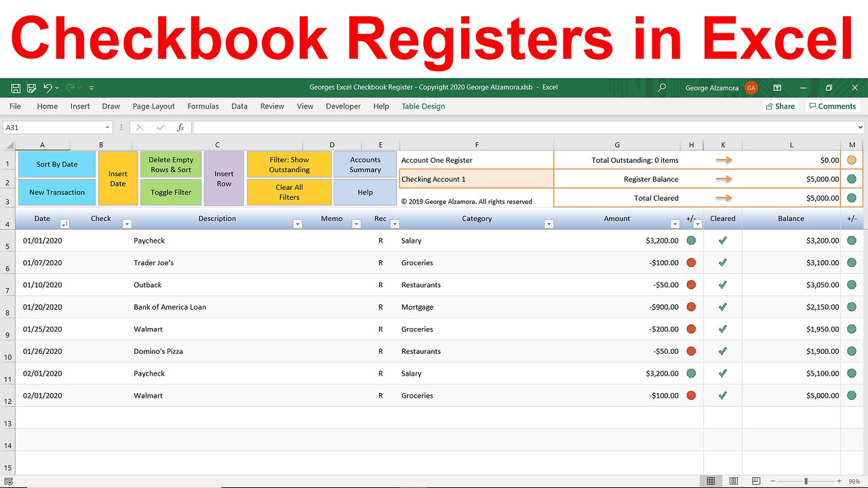Click the Search magnifier icon in the title bar
This screenshot has height=488, width=868.
coord(662,87)
